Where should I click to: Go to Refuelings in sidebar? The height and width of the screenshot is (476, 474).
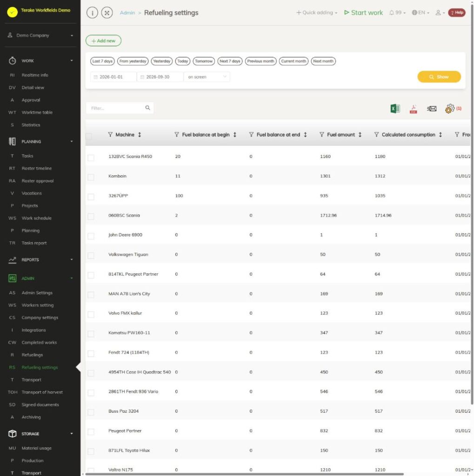(32, 355)
